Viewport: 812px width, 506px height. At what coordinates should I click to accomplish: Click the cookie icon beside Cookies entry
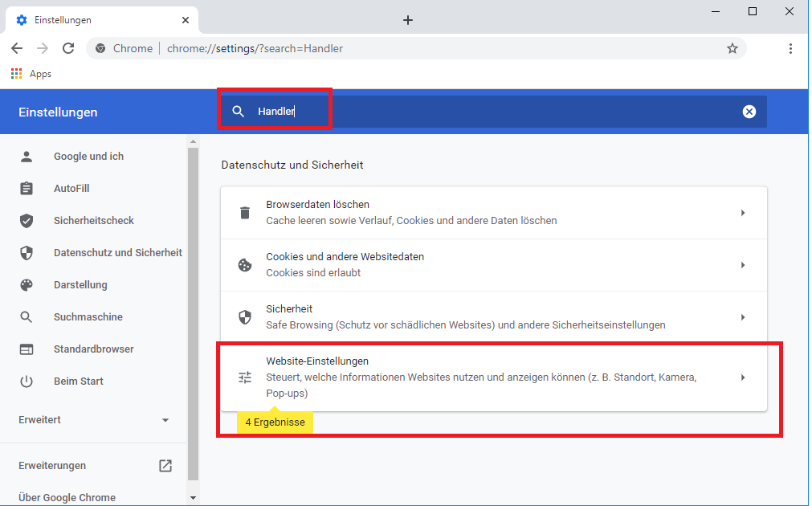(245, 265)
